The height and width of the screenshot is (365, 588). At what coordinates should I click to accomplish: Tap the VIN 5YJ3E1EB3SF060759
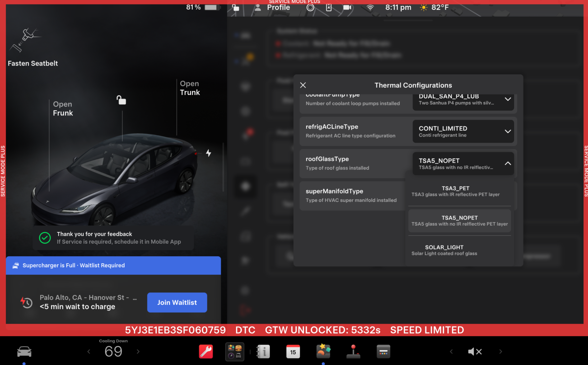[x=175, y=330]
